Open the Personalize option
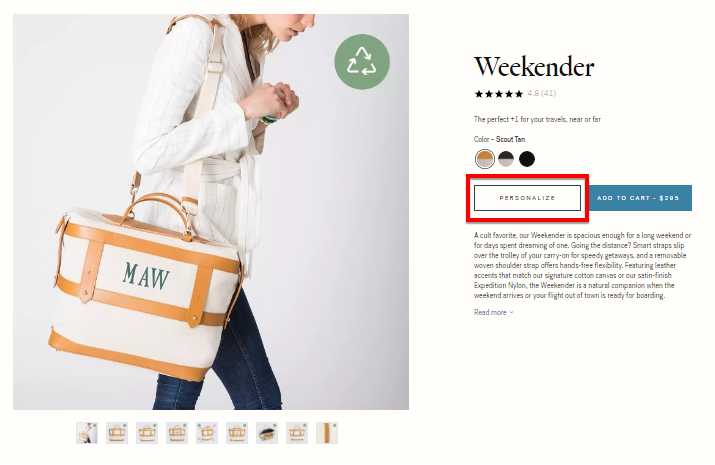The image size is (715, 465). [527, 198]
